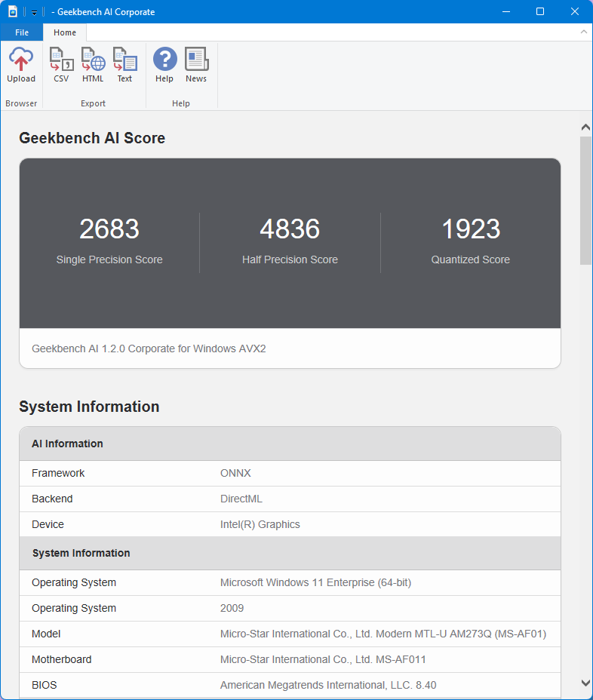Open the News icon in ribbon
Screen dimensions: 593x700
(196, 65)
